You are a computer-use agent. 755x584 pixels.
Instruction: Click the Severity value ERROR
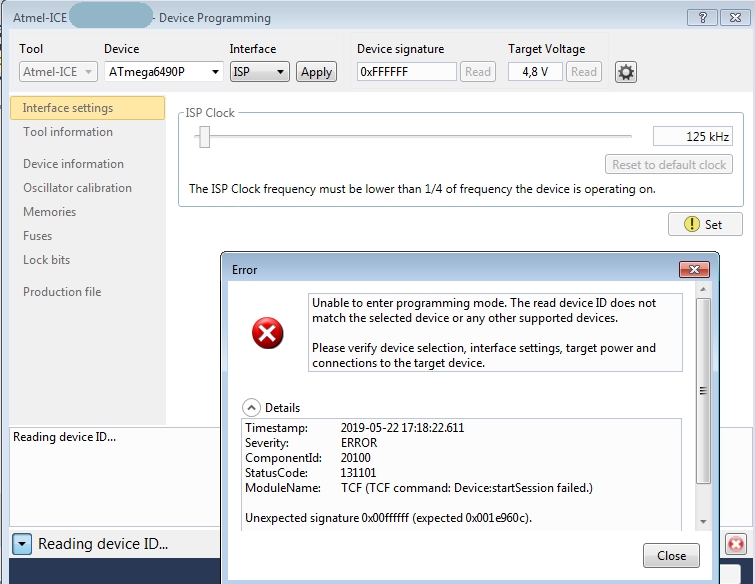coord(359,443)
